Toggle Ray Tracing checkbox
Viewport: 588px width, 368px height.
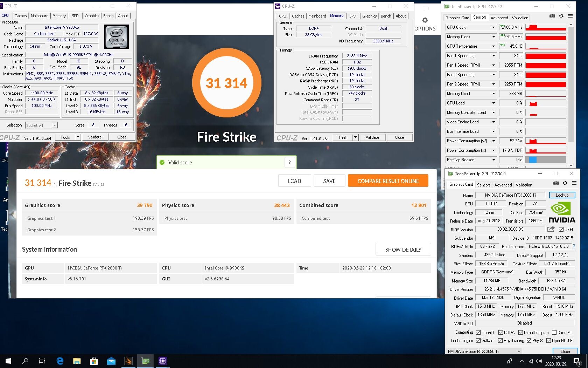click(500, 341)
